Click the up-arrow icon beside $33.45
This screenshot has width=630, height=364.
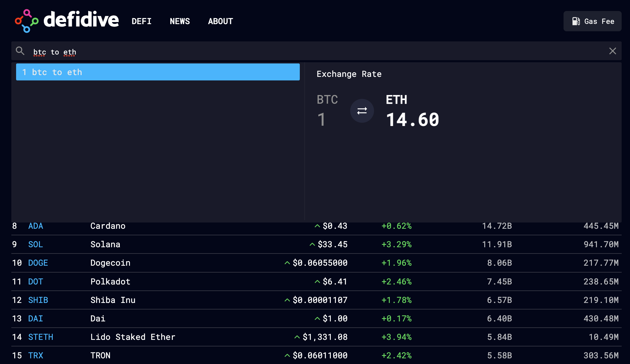tap(312, 245)
